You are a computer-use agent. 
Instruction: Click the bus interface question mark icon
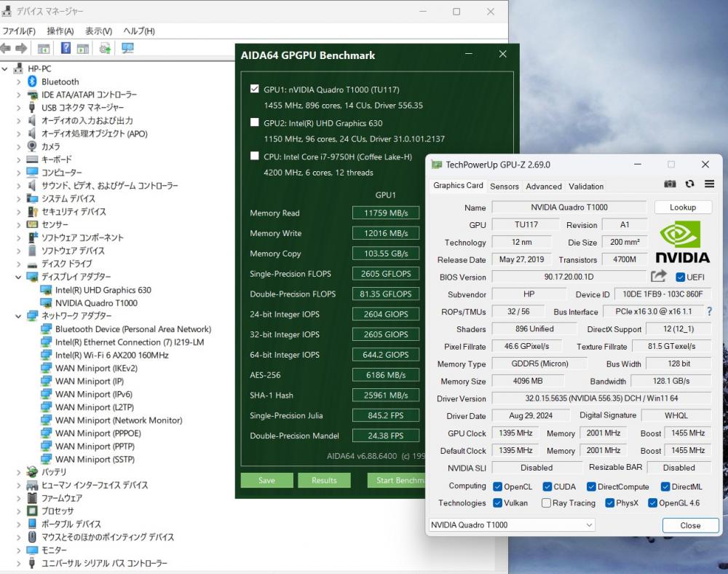click(x=709, y=312)
